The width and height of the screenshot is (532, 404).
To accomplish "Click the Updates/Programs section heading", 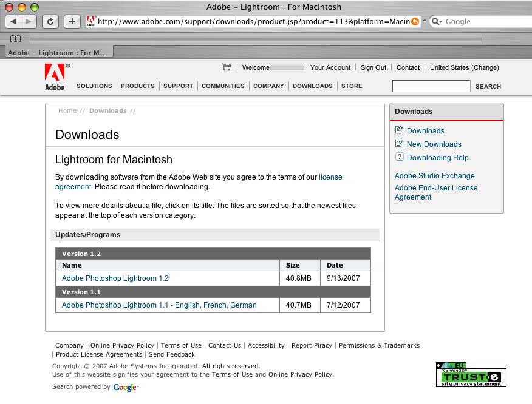I will pos(215,235).
